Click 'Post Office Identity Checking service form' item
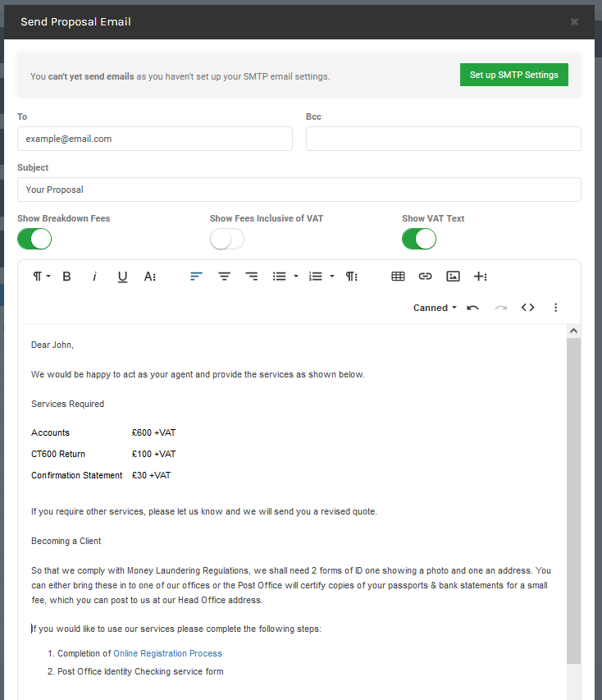602x700 pixels. tap(140, 671)
